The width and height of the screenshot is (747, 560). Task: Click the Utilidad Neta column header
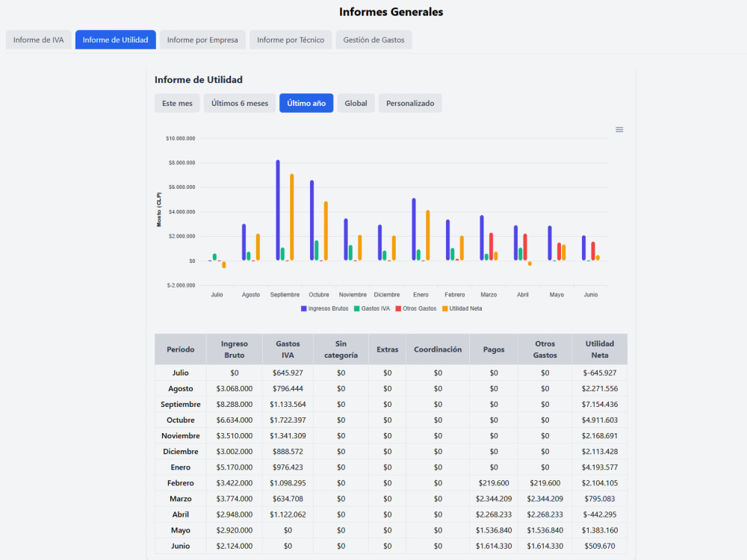tap(600, 349)
